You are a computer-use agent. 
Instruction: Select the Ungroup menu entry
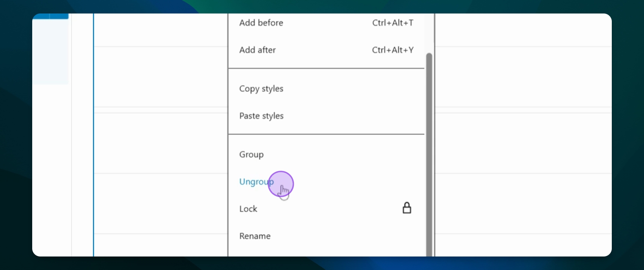256,182
